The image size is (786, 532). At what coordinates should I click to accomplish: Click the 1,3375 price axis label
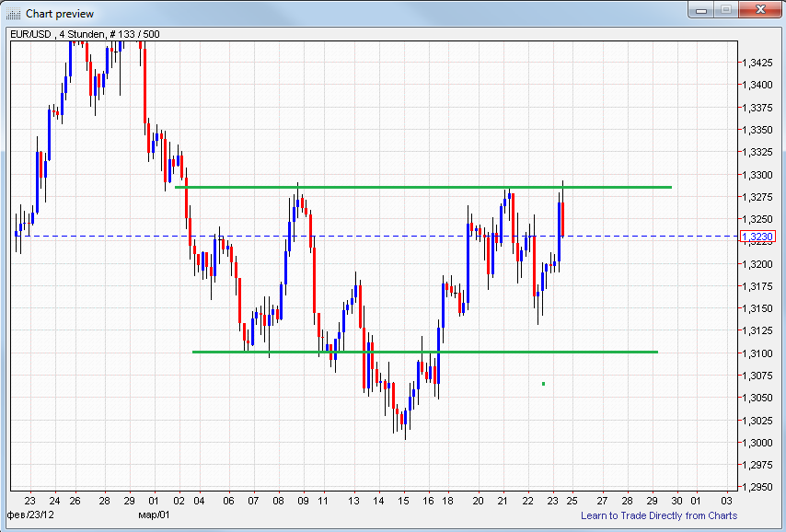coord(757,108)
